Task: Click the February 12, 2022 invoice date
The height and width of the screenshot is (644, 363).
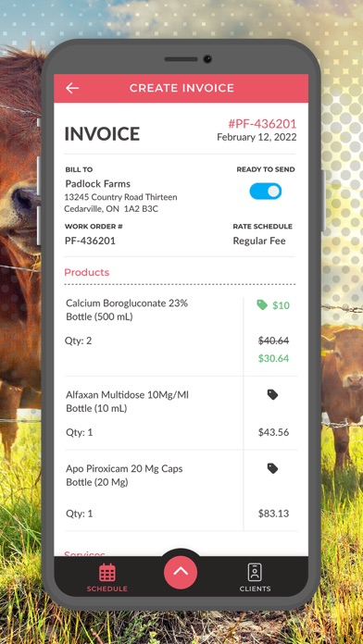Action: (x=257, y=137)
